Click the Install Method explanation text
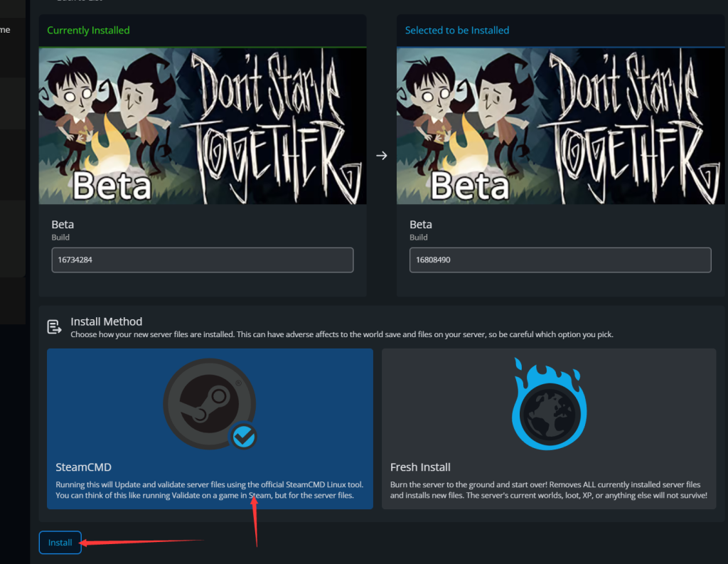 pos(341,334)
